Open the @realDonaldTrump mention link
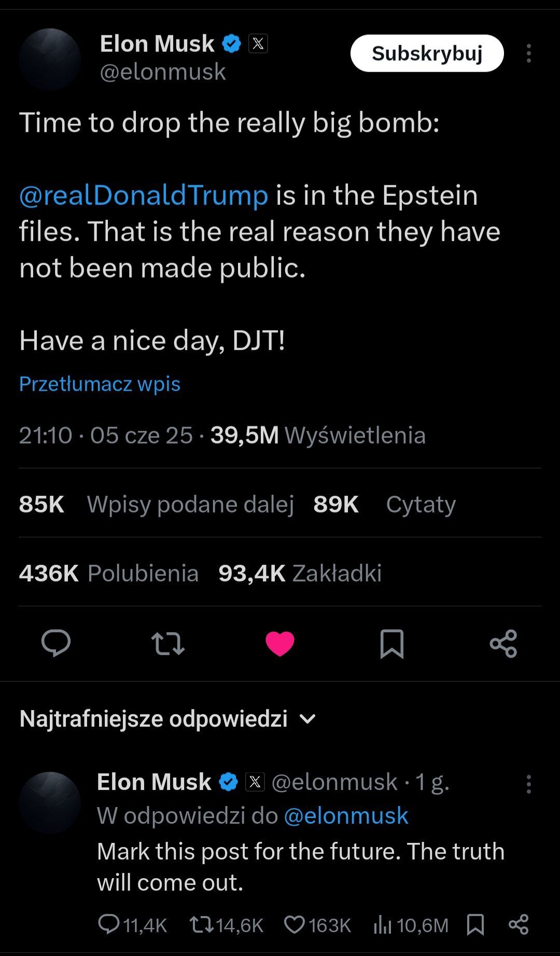 144,195
